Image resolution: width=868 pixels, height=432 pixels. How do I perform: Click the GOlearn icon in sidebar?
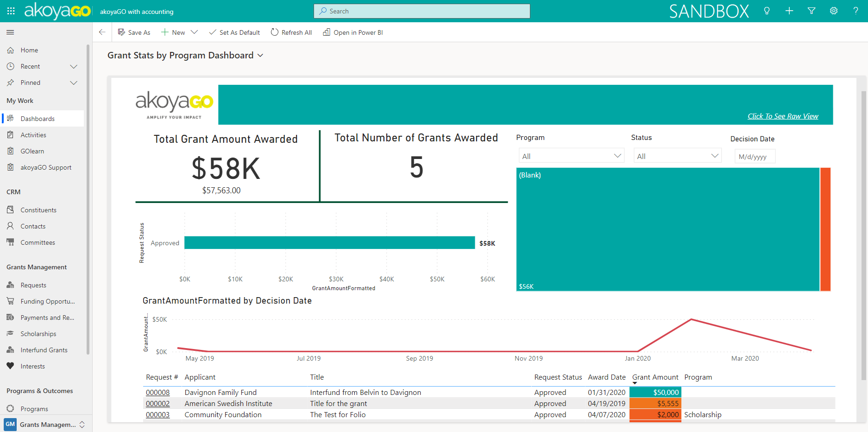click(x=10, y=151)
